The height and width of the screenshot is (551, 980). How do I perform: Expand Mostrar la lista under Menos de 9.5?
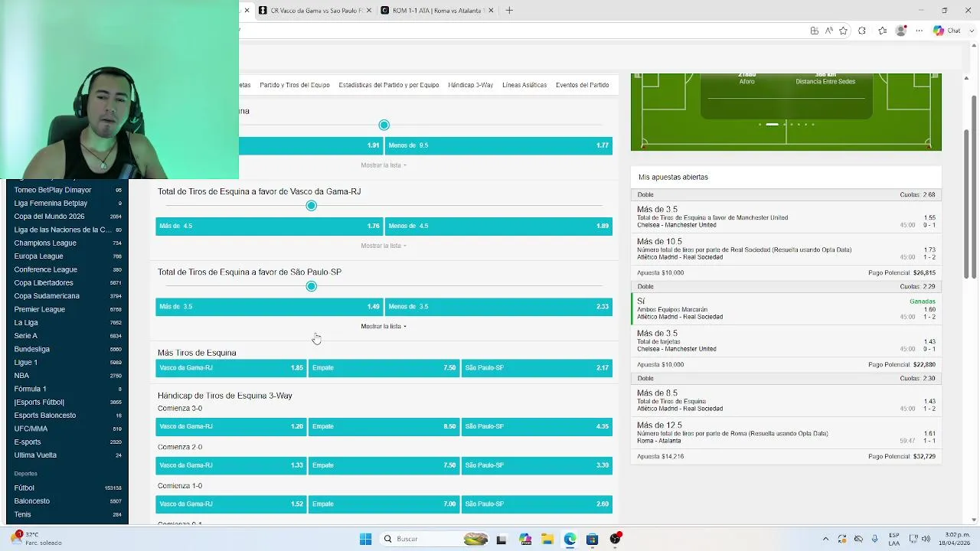click(384, 165)
